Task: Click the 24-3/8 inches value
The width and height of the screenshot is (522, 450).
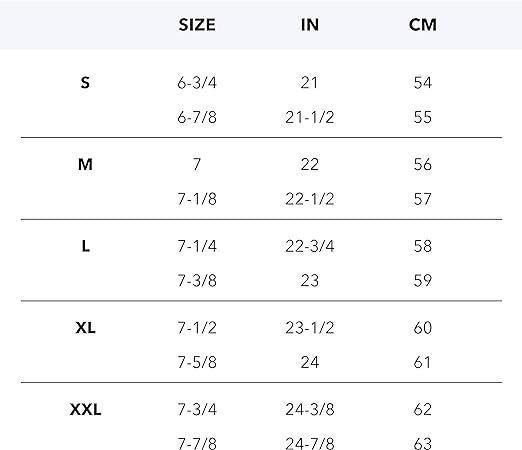Action: tap(310, 410)
